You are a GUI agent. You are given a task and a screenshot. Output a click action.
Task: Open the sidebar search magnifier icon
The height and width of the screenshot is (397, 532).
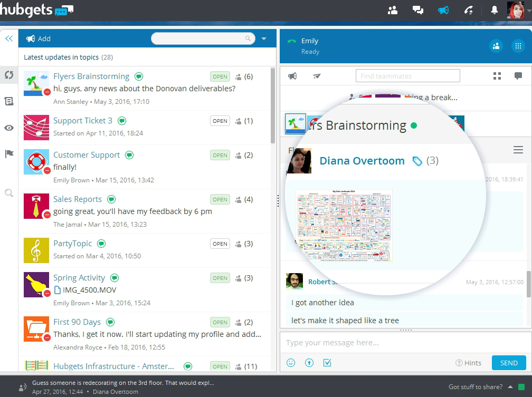coord(9,193)
